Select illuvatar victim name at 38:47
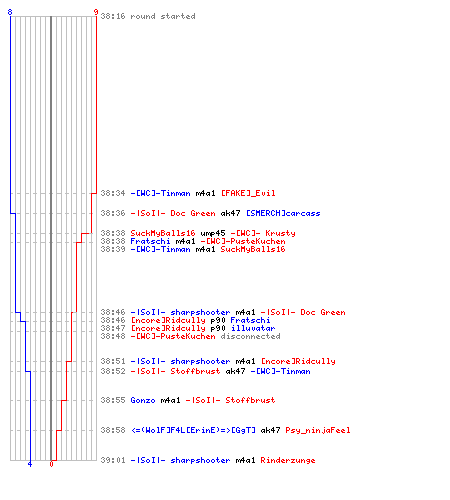The height and width of the screenshot is (500, 450). coord(253,329)
